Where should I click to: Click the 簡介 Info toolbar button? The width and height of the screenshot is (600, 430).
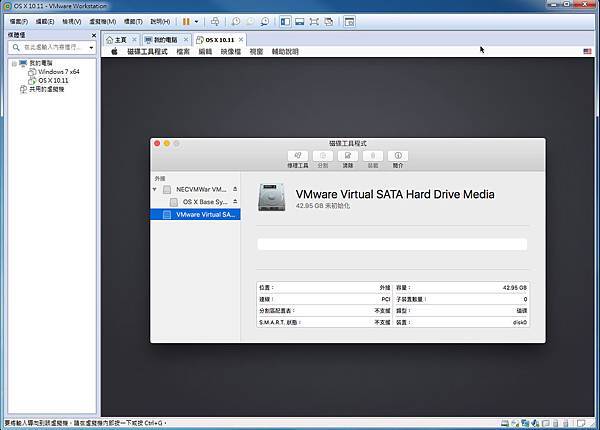pos(398,156)
